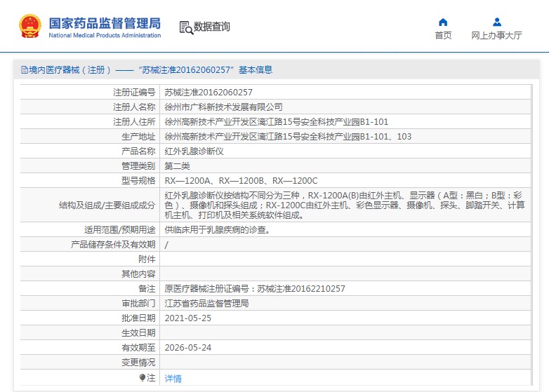This screenshot has width=549, height=392.
Task: Click the 生产地址 row label
Action: pos(138,136)
